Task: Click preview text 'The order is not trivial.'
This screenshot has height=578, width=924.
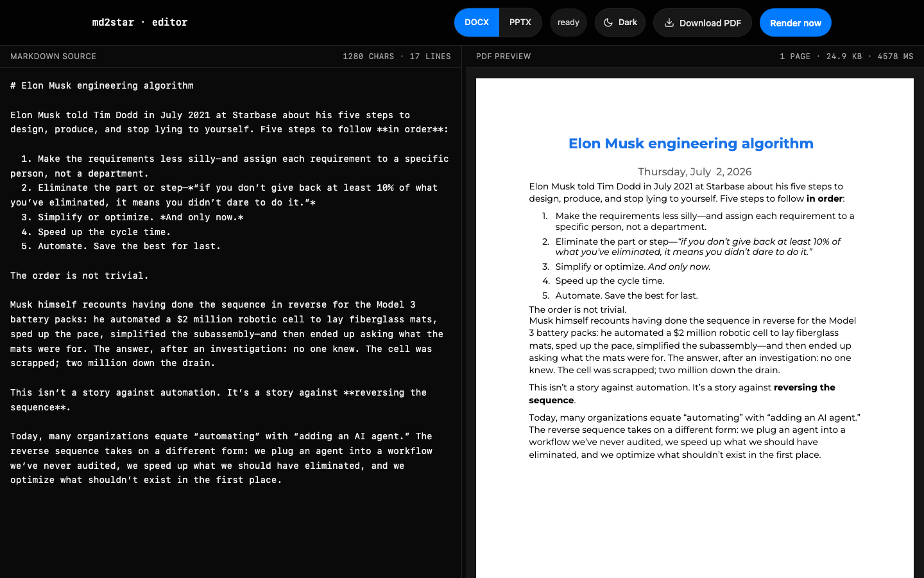Action: [x=577, y=310]
